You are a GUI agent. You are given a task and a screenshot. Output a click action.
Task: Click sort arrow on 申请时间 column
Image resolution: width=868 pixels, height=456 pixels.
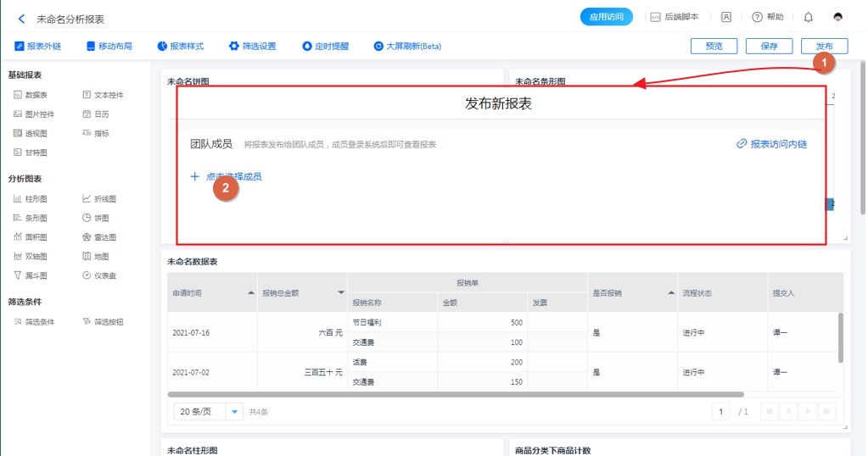250,292
